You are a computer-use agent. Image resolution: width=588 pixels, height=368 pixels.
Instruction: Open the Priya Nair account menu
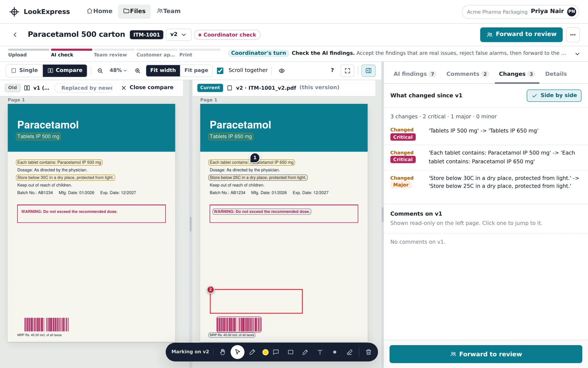[520, 12]
